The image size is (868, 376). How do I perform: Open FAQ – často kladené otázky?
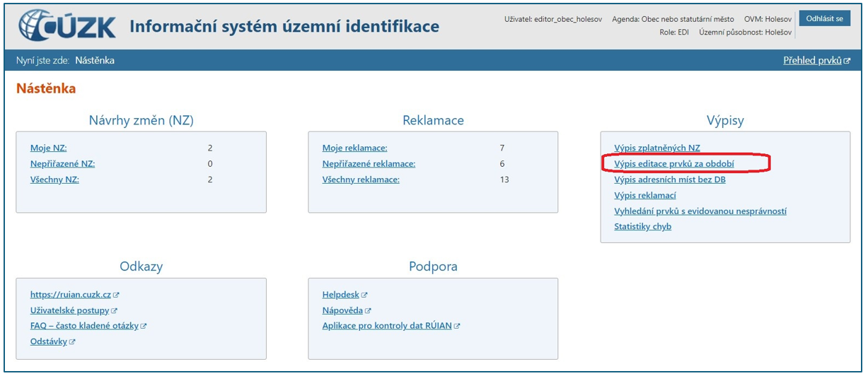pos(84,326)
